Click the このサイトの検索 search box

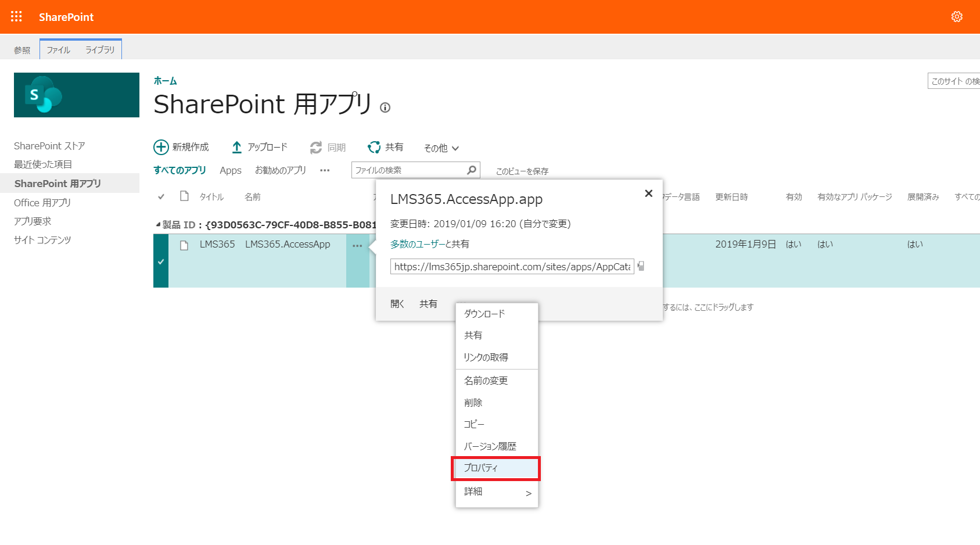point(954,81)
